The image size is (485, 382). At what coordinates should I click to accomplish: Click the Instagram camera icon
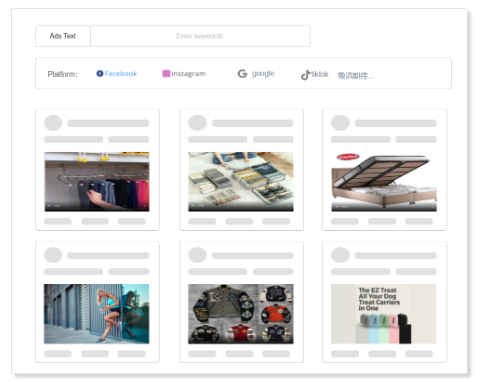[x=166, y=74]
